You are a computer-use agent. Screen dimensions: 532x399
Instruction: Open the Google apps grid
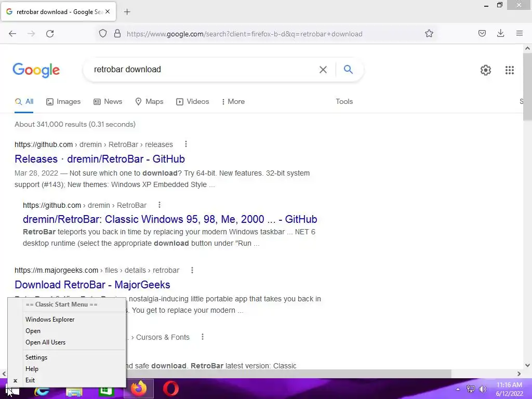point(509,70)
